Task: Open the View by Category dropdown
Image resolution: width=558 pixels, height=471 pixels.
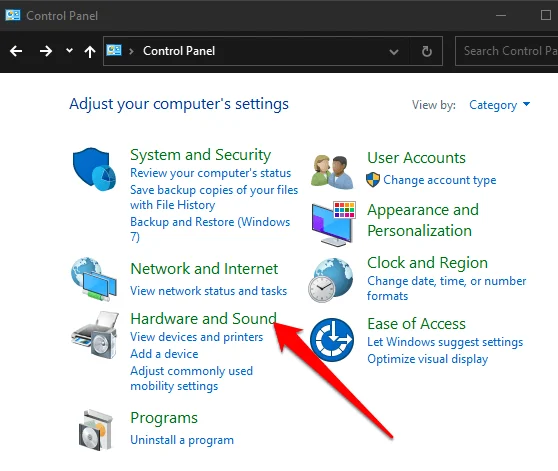Action: pos(500,105)
